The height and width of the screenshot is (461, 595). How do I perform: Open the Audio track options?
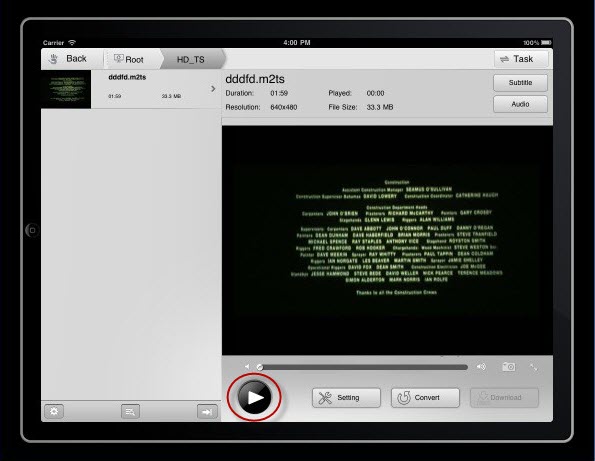tap(520, 104)
